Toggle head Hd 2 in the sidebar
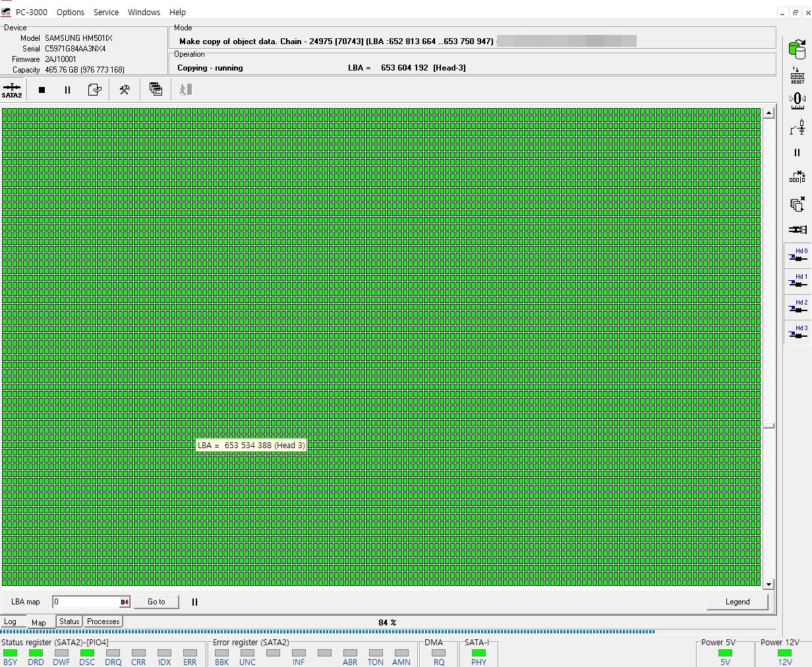Viewport: 812px width, 667px height. coord(797,306)
